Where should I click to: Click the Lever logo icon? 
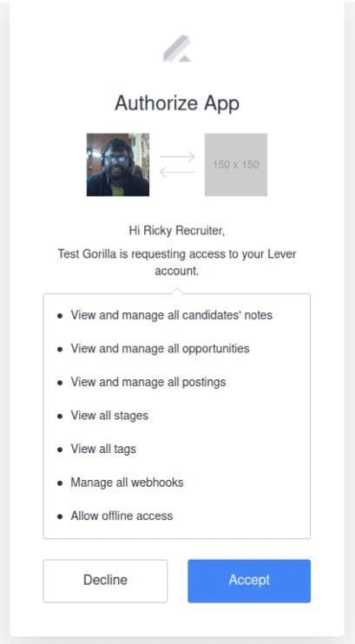coord(177,49)
